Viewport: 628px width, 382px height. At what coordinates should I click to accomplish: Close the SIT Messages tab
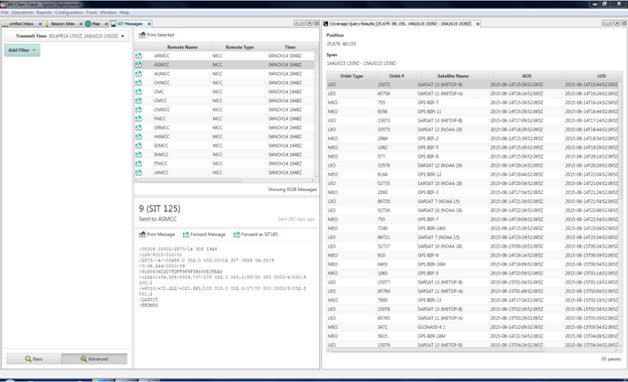[149, 24]
